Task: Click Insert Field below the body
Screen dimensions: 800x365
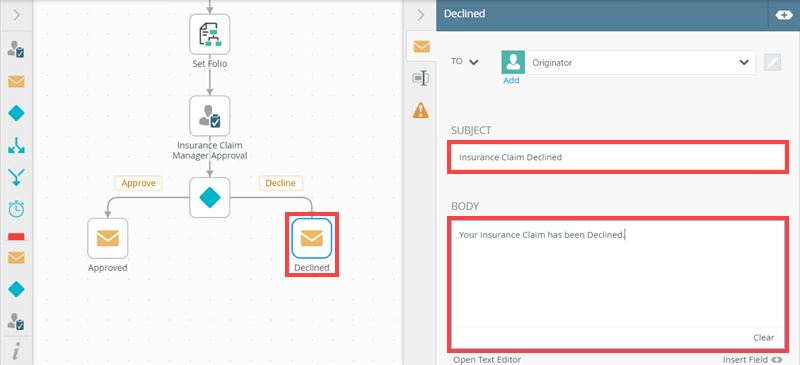Action: [752, 360]
